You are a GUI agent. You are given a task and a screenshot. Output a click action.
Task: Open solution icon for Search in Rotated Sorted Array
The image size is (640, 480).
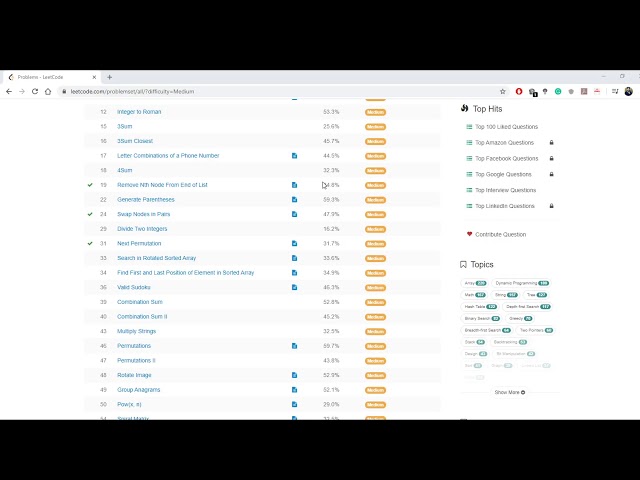pos(294,258)
